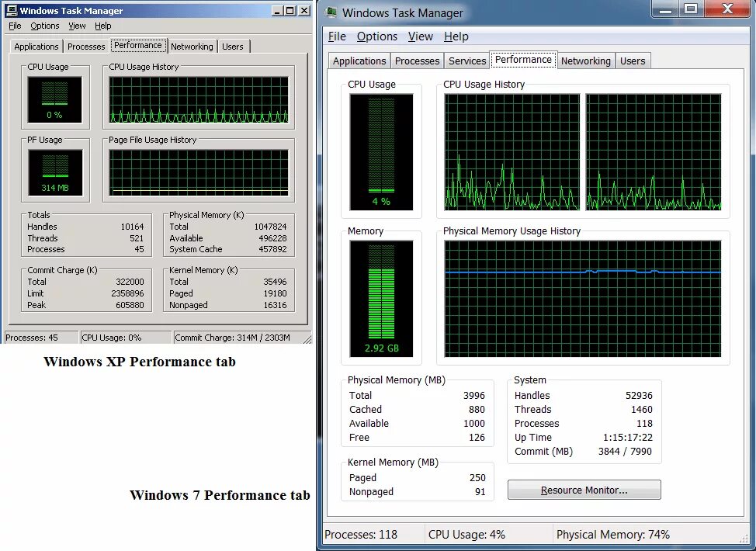Click the XP Task Manager bottom-right sizing grip
The image size is (756, 551).
click(x=307, y=339)
